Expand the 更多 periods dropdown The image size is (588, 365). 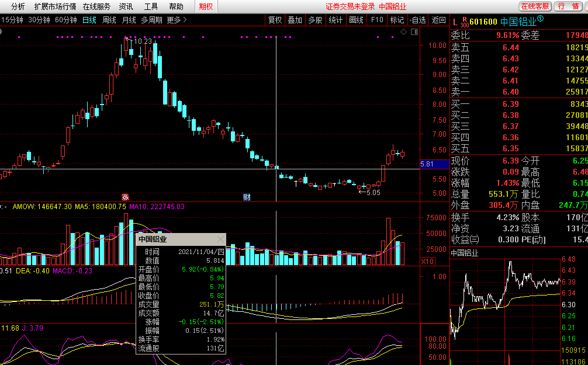point(177,20)
